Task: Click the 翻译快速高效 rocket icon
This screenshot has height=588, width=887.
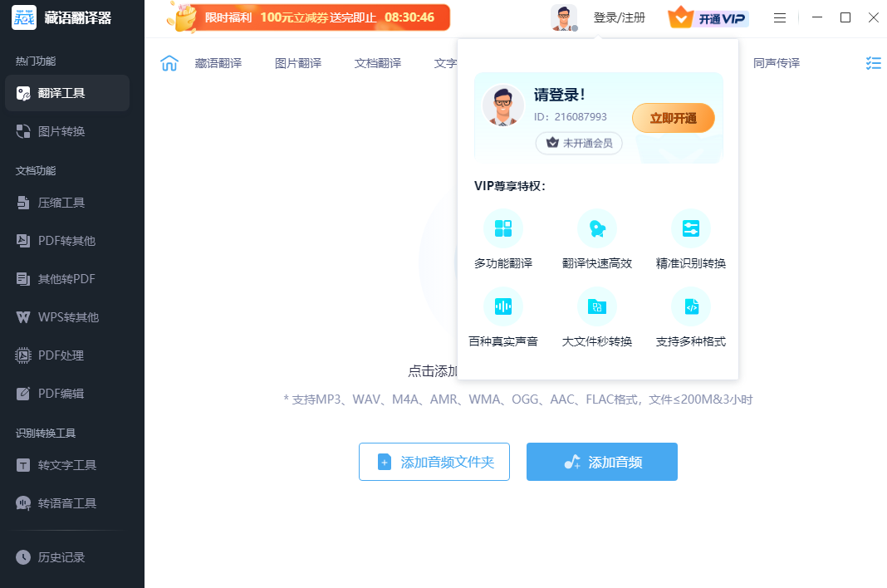Action: click(597, 228)
